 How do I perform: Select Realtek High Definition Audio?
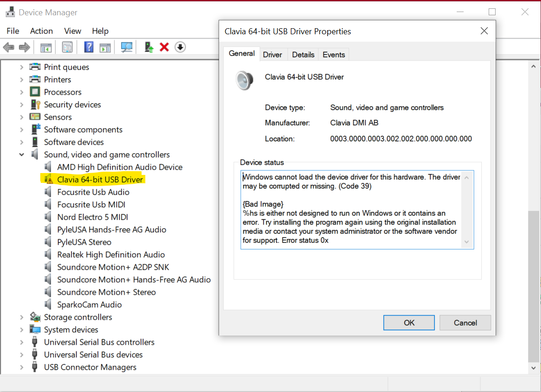pyautogui.click(x=111, y=255)
